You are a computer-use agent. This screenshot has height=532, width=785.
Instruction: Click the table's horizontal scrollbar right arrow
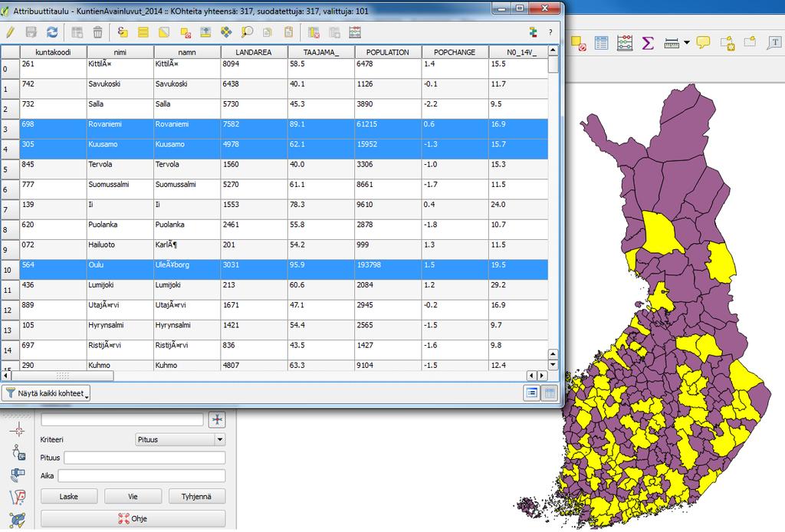pos(542,376)
